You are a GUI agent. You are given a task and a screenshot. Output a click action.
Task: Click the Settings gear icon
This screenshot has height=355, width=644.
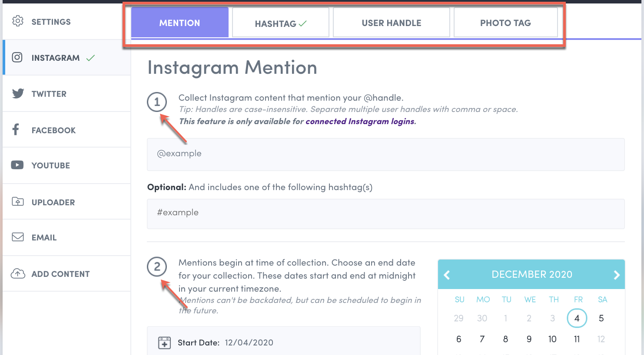tap(17, 21)
